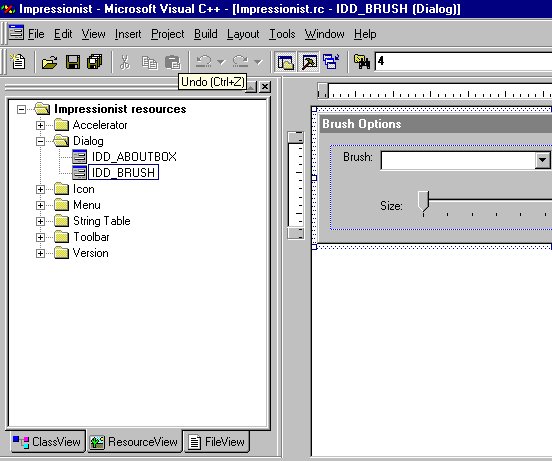Click the IDD_ABOUTBOX dialog icon

pyautogui.click(x=79, y=157)
